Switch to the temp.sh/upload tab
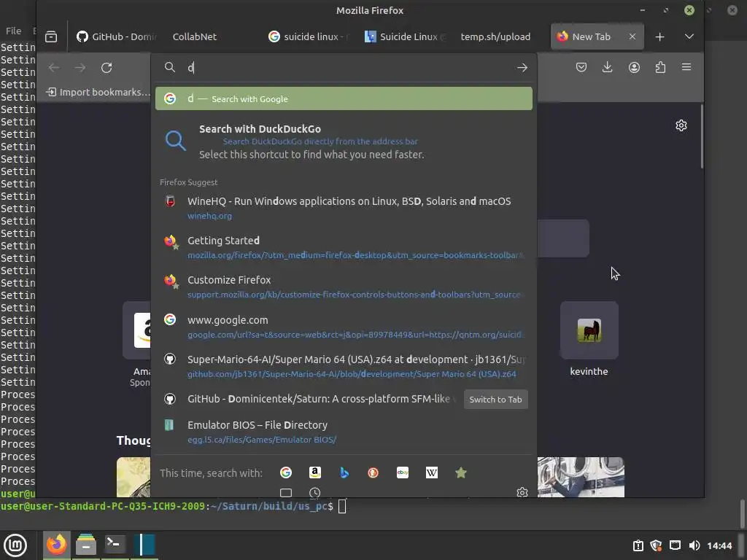Image resolution: width=747 pixels, height=560 pixels. [495, 36]
